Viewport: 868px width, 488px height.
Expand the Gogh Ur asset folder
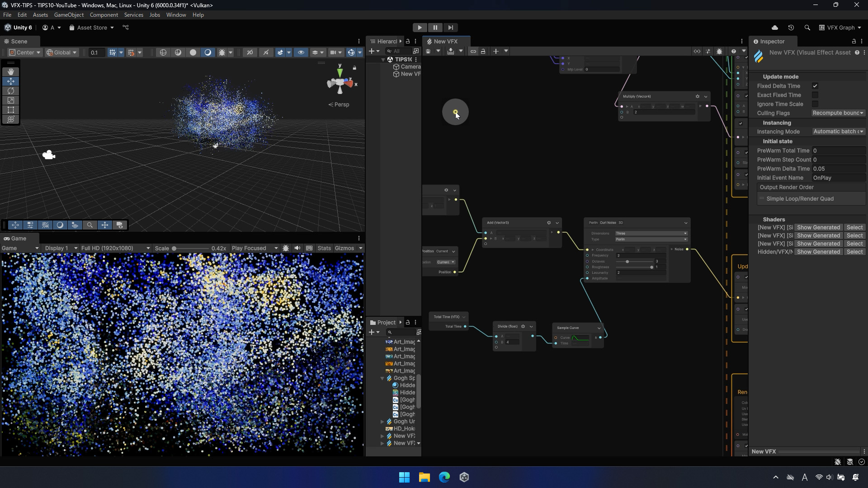click(382, 422)
